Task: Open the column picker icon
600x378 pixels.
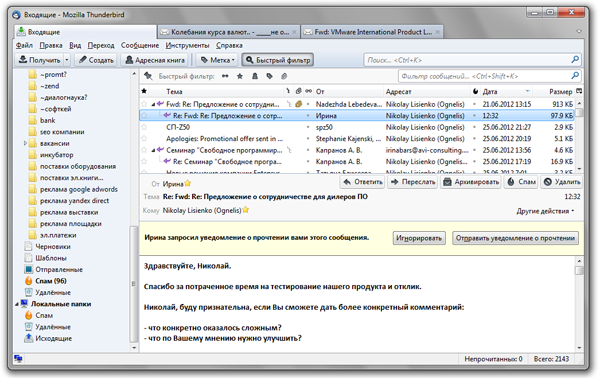Action: point(579,91)
